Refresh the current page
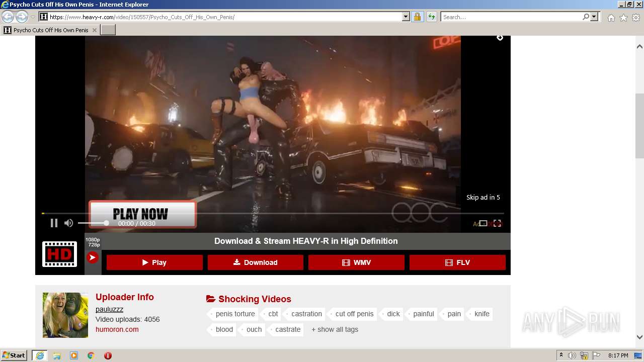The height and width of the screenshot is (362, 644). [431, 17]
